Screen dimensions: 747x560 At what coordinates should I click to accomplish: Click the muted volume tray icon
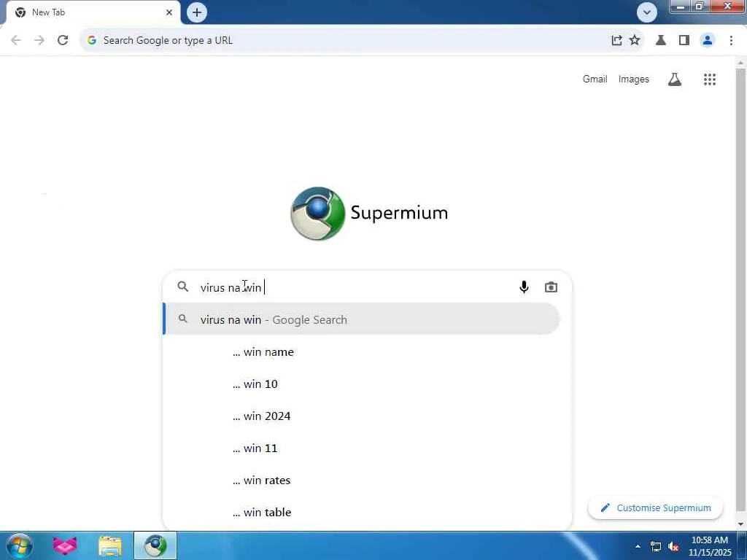[673, 547]
